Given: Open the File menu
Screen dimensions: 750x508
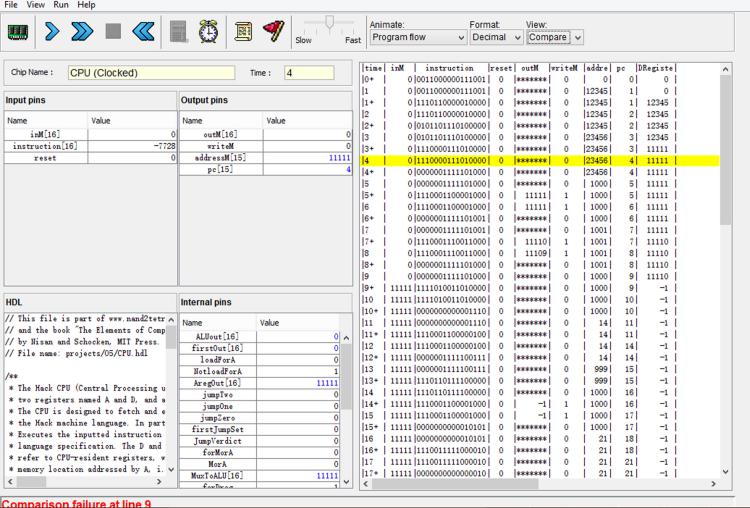Looking at the screenshot, I should click(11, 5).
